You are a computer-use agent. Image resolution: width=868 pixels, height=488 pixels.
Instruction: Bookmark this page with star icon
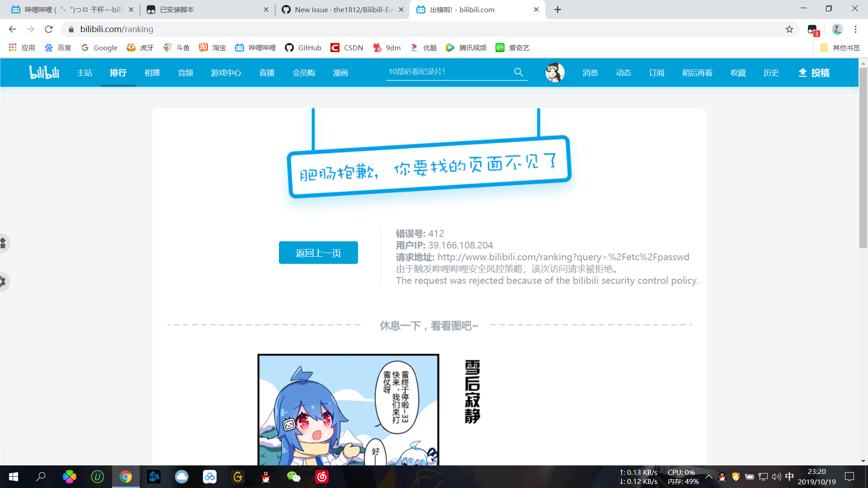coord(789,29)
